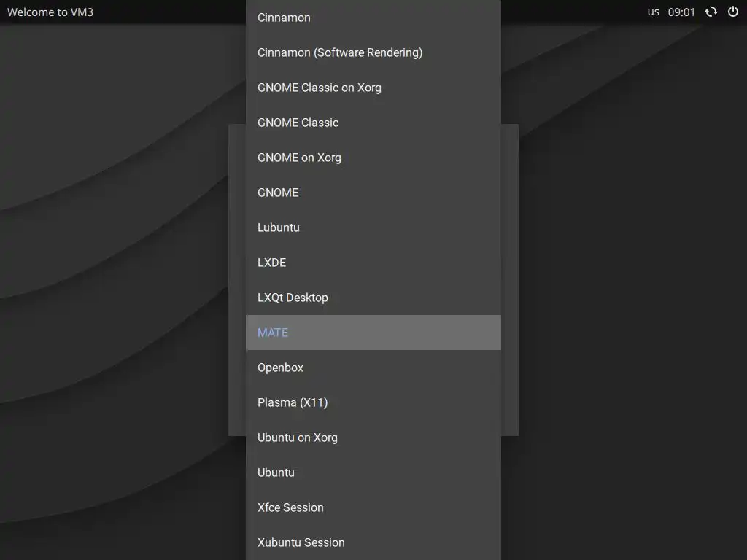The image size is (747, 560).
Task: Click the 09:01 clock in top bar
Action: pos(681,12)
